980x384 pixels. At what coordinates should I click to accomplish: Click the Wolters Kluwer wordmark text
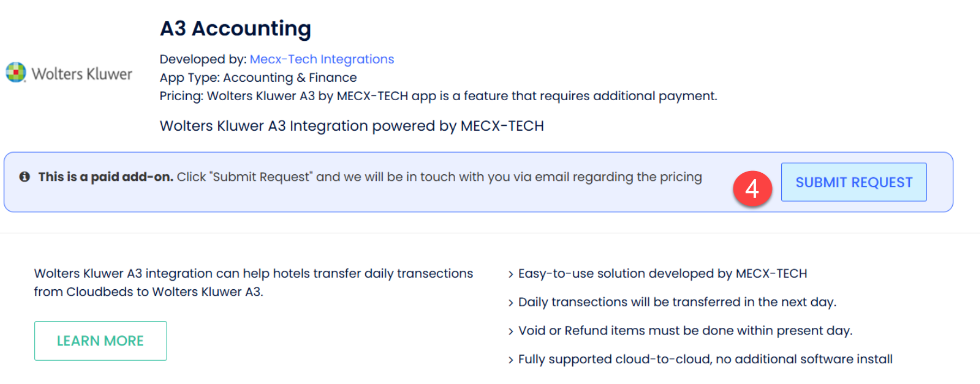click(x=82, y=74)
